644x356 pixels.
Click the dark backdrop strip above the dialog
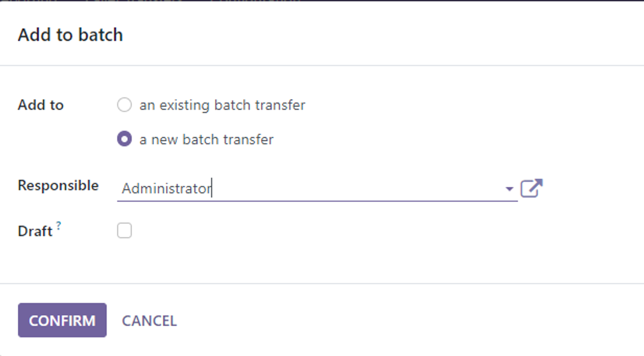point(322,1)
